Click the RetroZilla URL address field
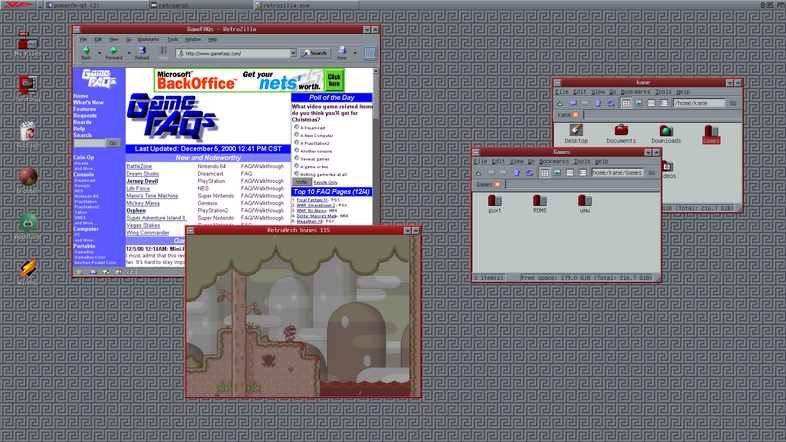 click(x=234, y=53)
